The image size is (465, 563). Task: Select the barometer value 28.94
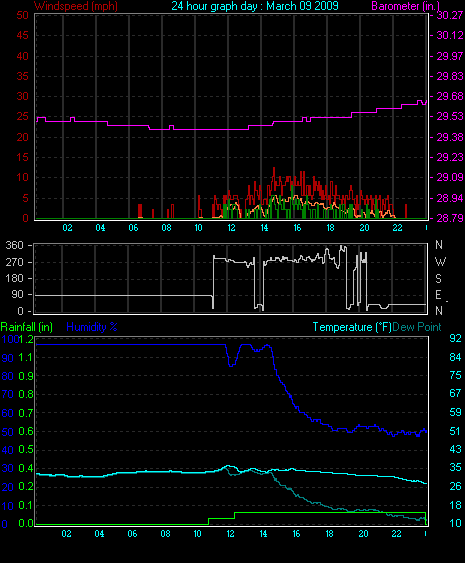click(449, 198)
